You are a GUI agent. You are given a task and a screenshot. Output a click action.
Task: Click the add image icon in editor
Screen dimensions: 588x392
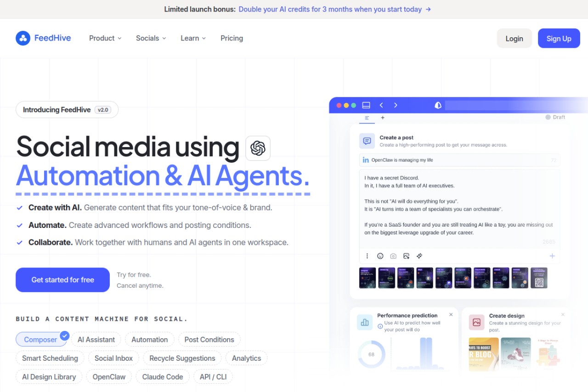[x=406, y=256]
